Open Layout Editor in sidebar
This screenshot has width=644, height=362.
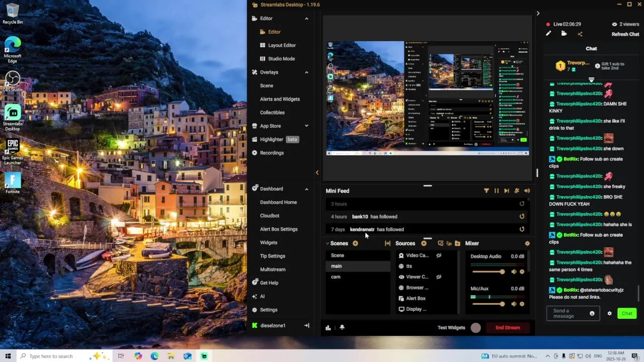[282, 45]
